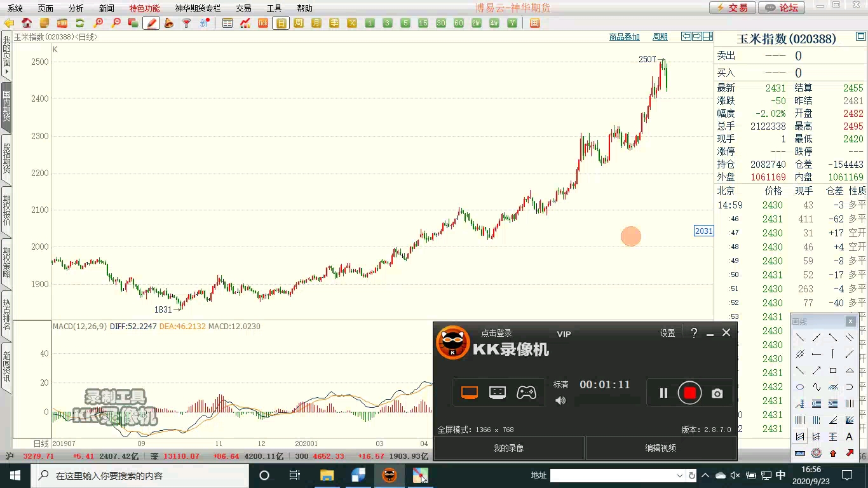Select the 国内期货 side tab
This screenshot has width=868, height=488.
(x=6, y=106)
